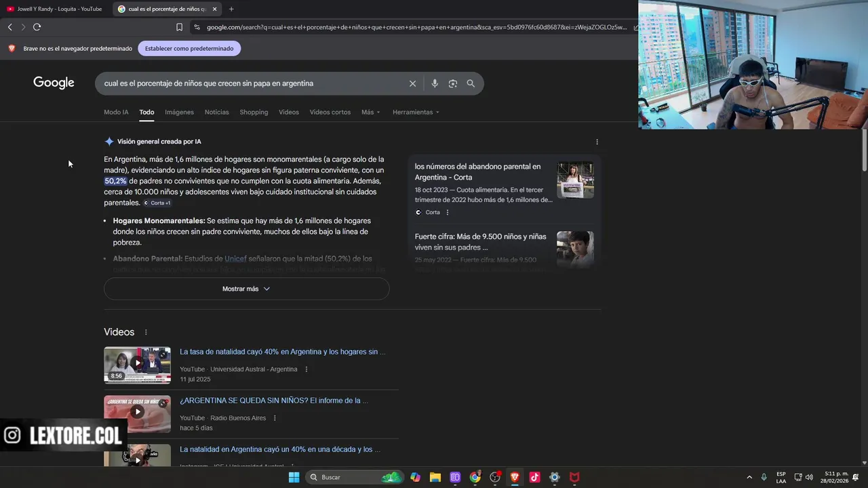Open Brave browser taskbar icon
The height and width of the screenshot is (488, 868).
(515, 477)
